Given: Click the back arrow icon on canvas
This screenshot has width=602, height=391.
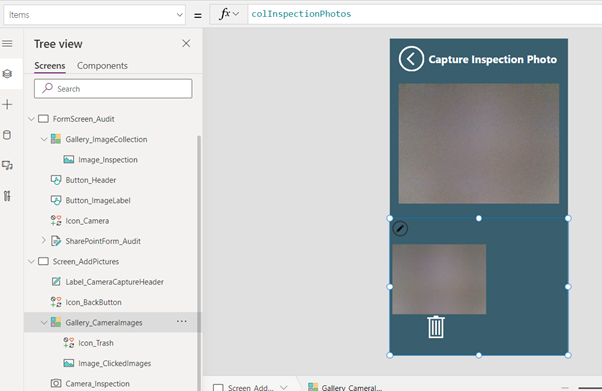Looking at the screenshot, I should tap(411, 59).
